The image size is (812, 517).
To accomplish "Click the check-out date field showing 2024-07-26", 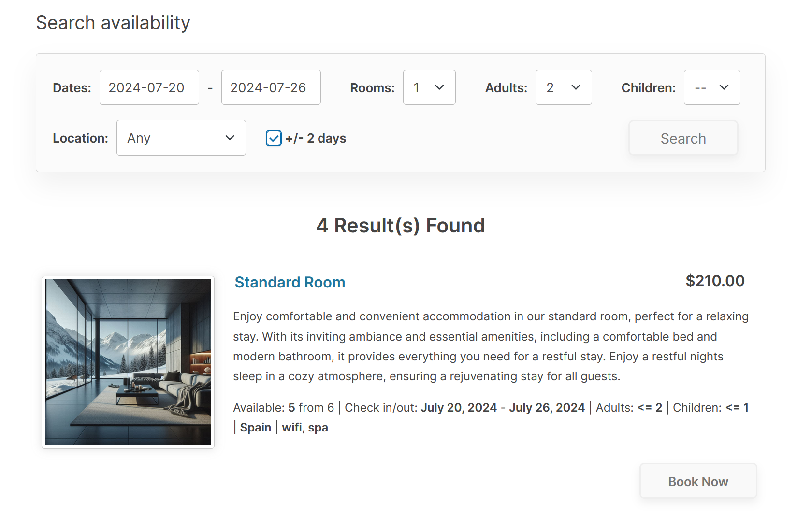I will 271,87.
